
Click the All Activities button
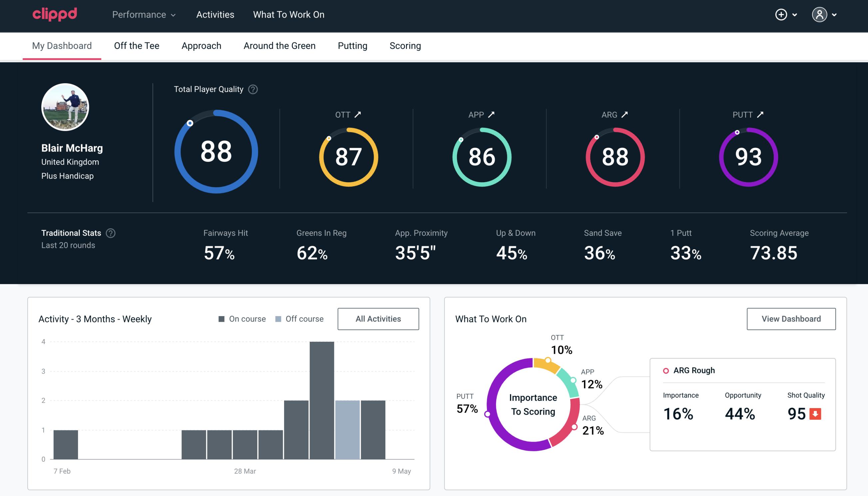378,318
